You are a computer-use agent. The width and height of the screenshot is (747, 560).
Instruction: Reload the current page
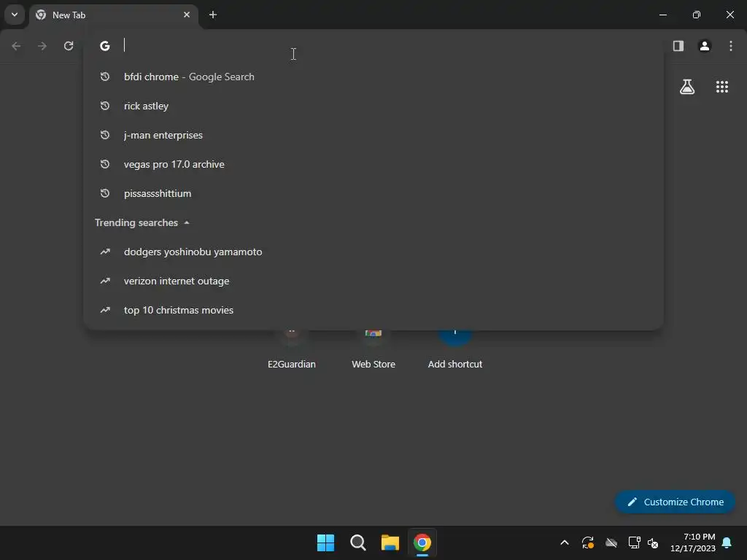(x=69, y=46)
